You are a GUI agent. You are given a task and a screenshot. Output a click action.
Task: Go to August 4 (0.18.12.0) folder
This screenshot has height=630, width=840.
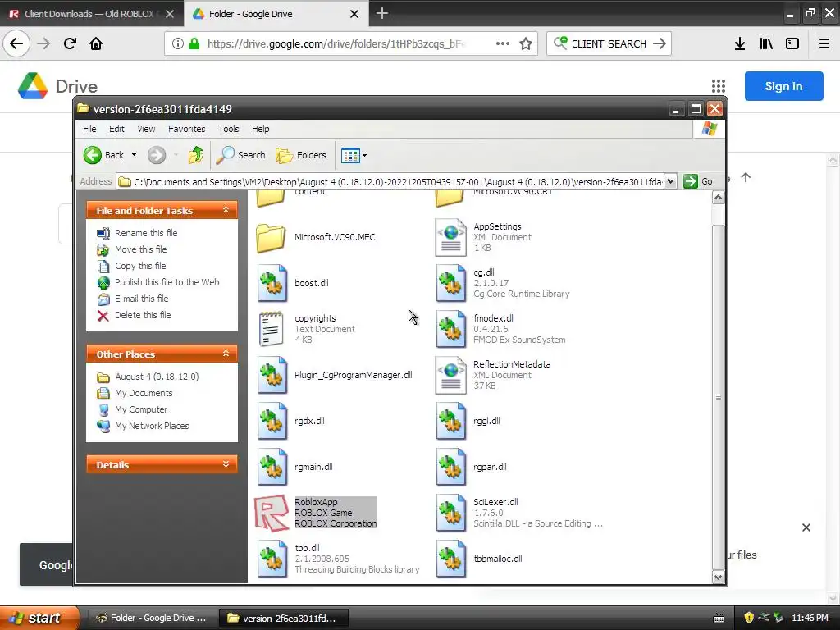pyautogui.click(x=157, y=377)
